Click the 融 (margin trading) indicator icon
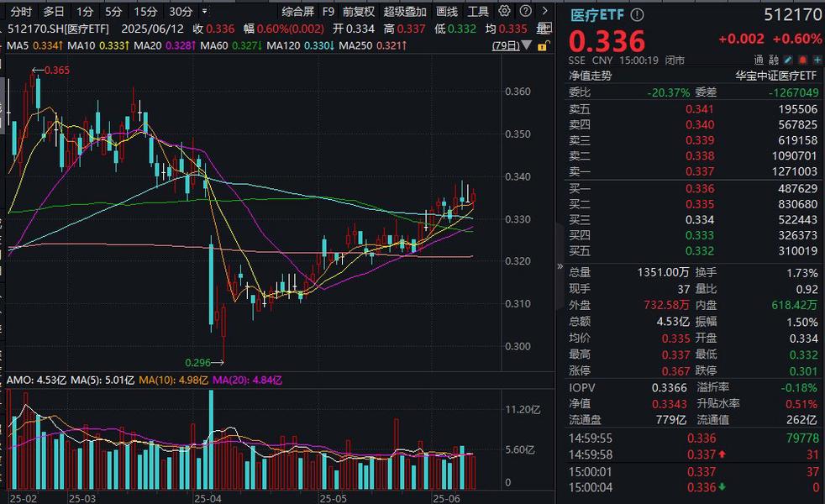Viewport: 825px width, 504px height. click(775, 60)
